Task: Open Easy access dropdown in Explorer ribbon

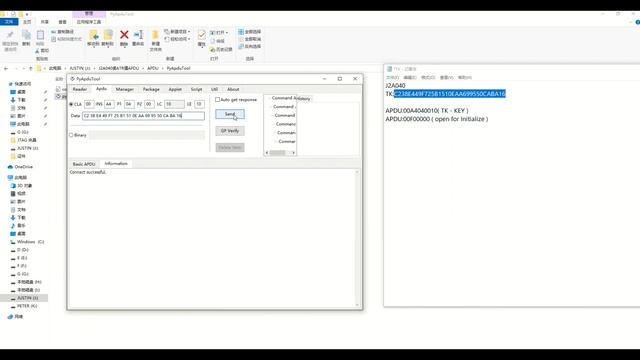Action: point(178,39)
